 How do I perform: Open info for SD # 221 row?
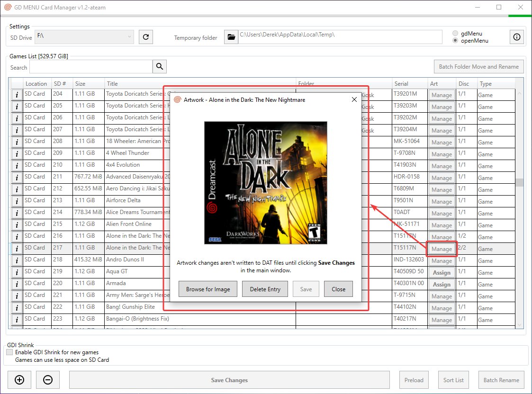point(17,296)
